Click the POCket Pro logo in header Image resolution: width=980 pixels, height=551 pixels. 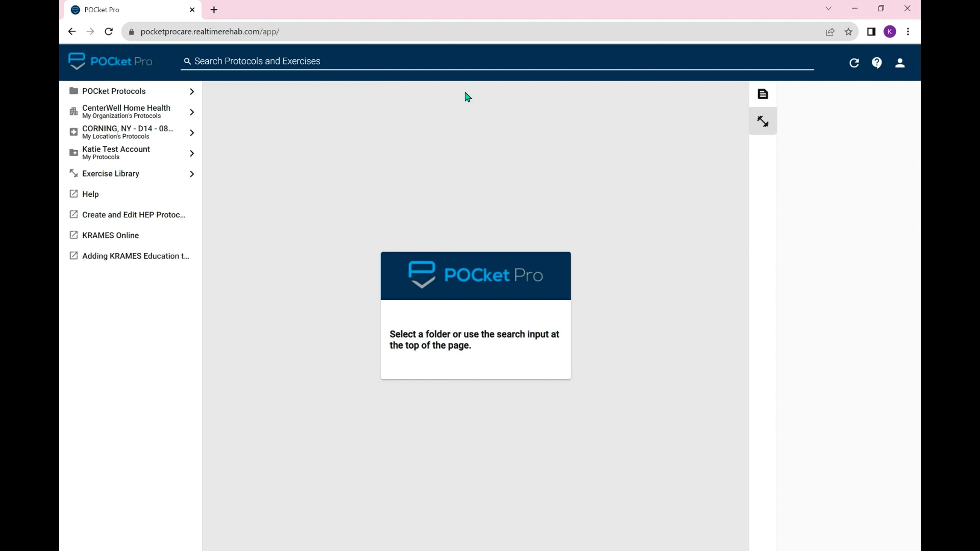[x=110, y=61]
